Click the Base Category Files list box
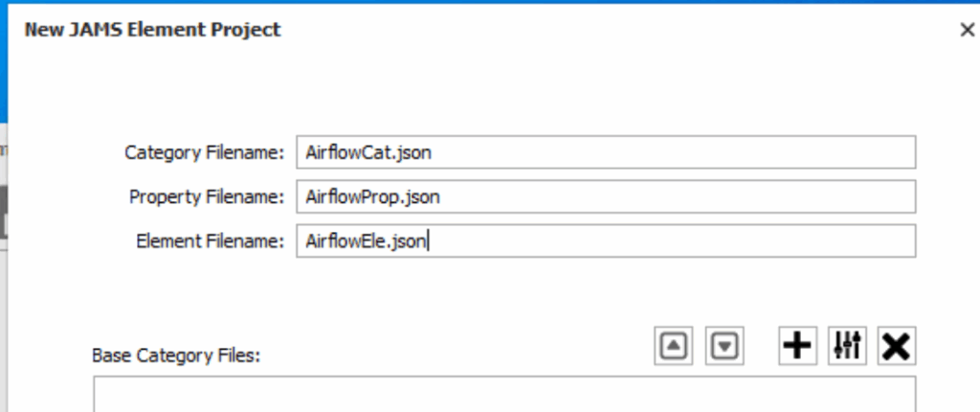The height and width of the screenshot is (412, 980). [x=504, y=395]
